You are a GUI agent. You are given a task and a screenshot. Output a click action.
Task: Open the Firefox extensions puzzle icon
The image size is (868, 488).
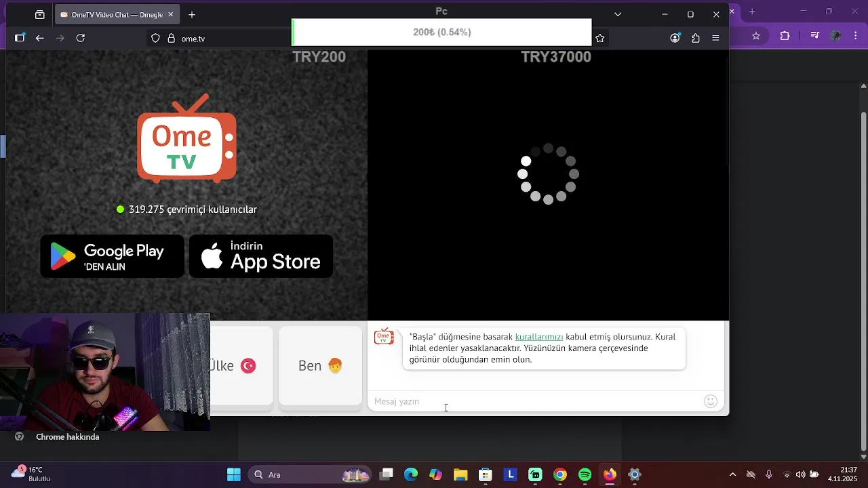tap(695, 38)
